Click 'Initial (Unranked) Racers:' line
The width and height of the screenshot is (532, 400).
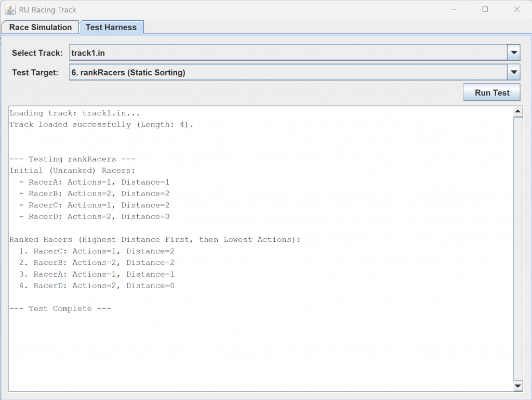coord(72,171)
